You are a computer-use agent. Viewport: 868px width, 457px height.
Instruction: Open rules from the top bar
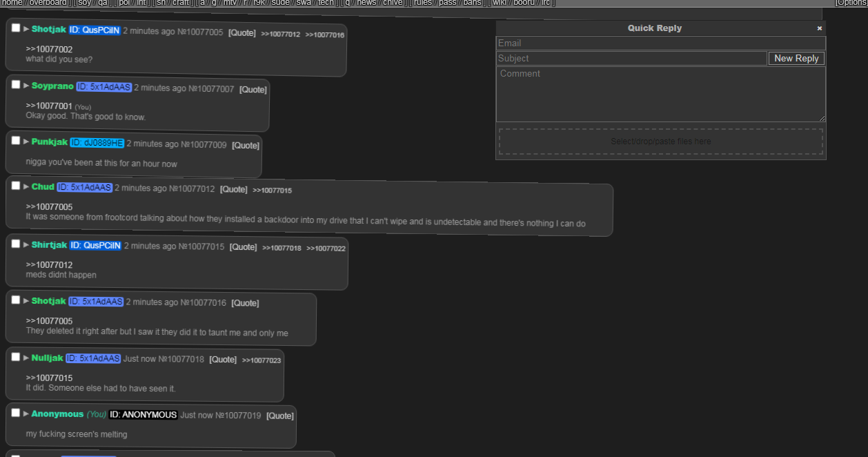423,3
